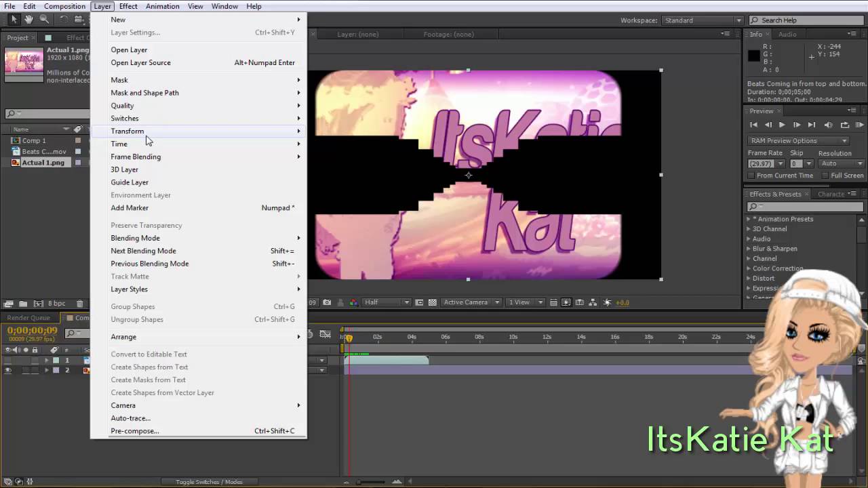Open the Effect menu

pos(128,6)
